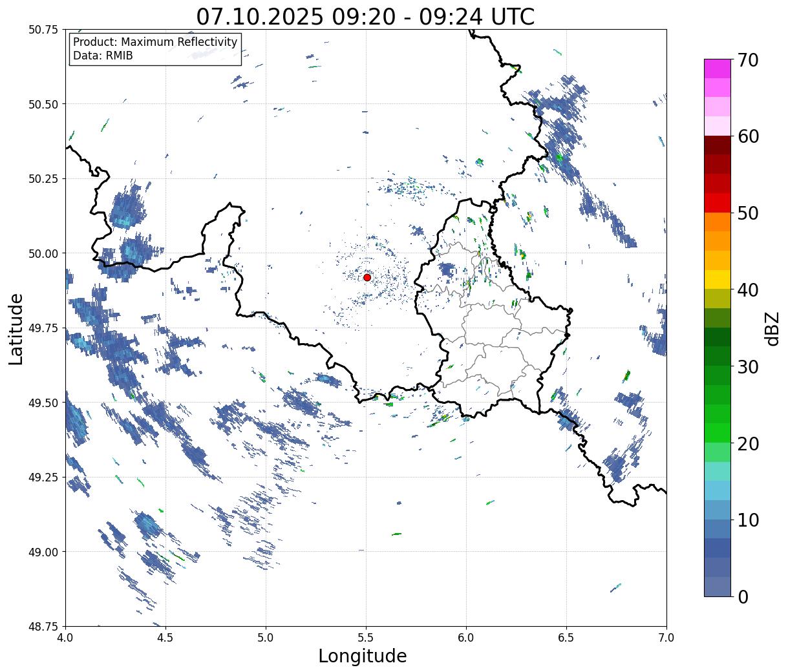788x672 pixels.
Task: Click the colorbar tick label 0
Action: click(x=743, y=596)
